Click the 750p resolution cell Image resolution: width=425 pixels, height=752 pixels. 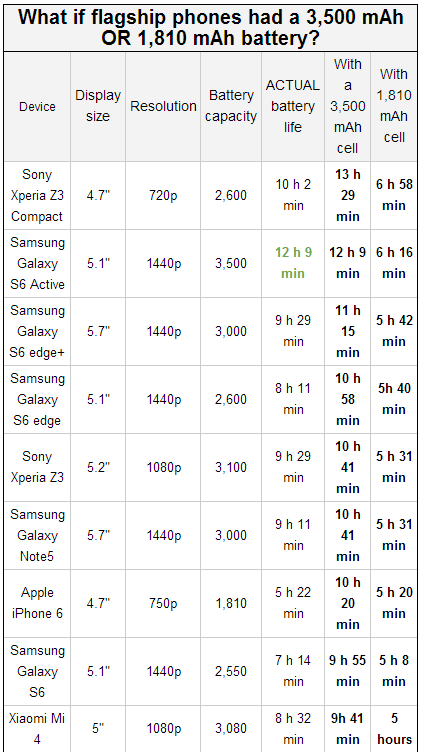click(x=163, y=603)
